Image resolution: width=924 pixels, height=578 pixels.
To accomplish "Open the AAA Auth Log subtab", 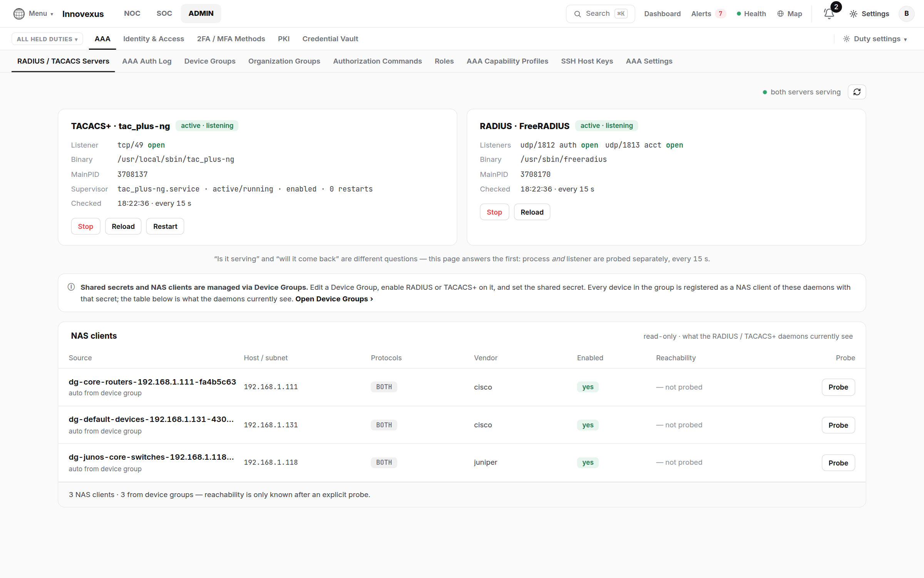I will coord(147,61).
